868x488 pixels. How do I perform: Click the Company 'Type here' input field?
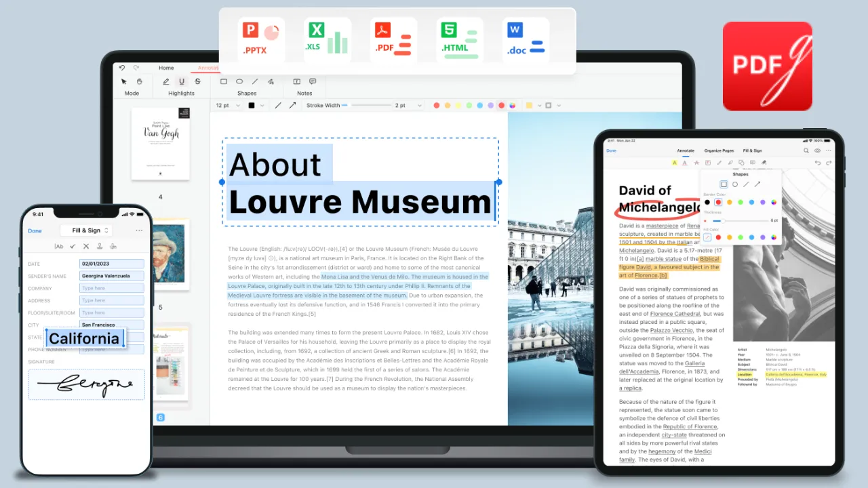111,287
